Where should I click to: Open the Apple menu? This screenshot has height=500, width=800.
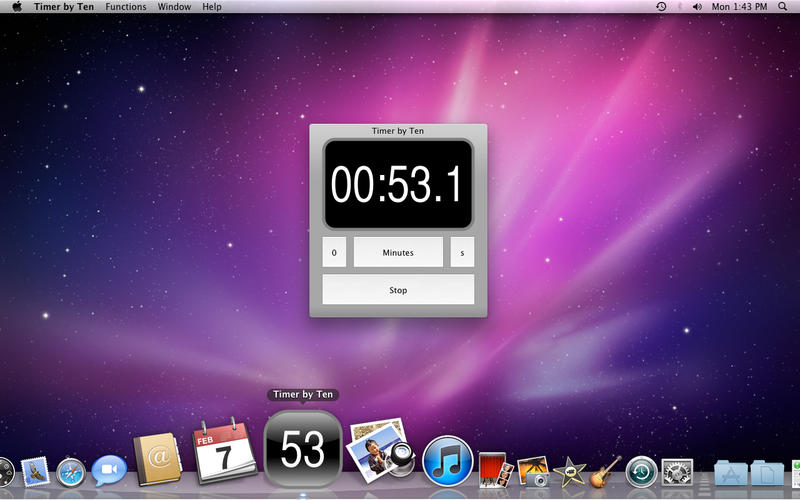(x=17, y=7)
